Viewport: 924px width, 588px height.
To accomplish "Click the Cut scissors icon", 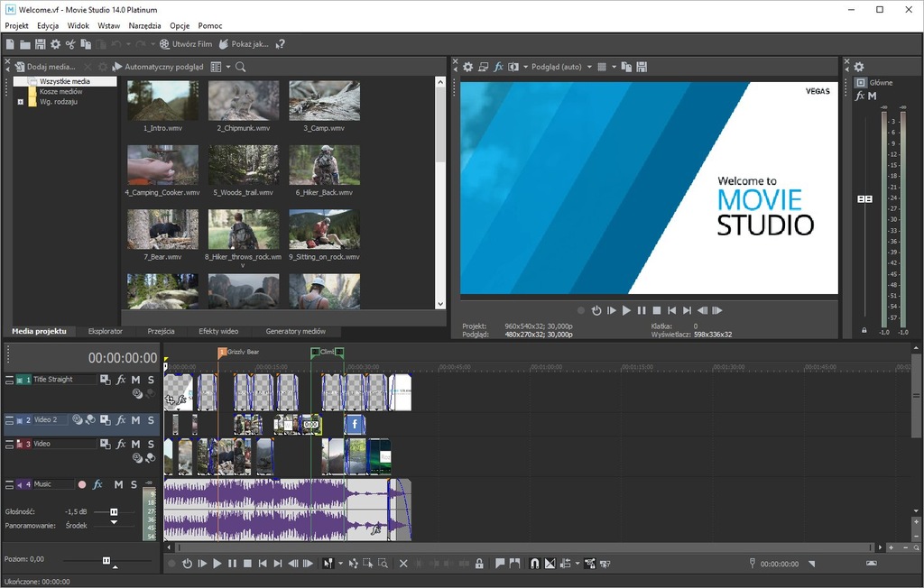I will click(70, 43).
